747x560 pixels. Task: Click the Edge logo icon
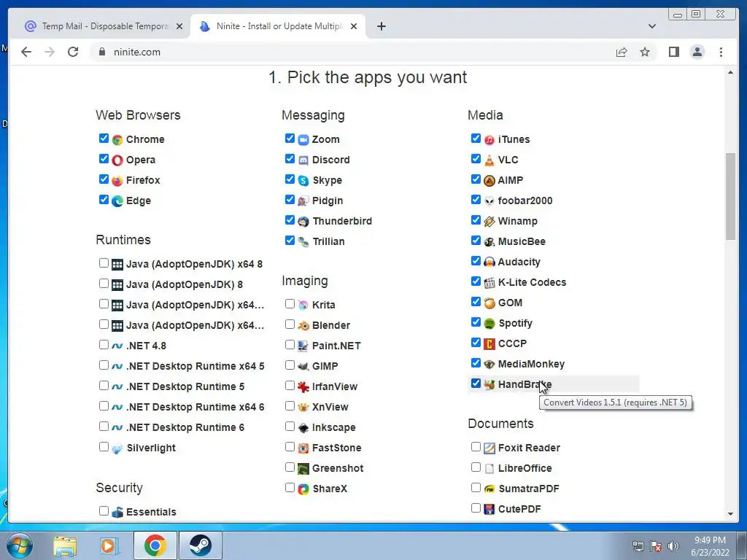coord(117,201)
